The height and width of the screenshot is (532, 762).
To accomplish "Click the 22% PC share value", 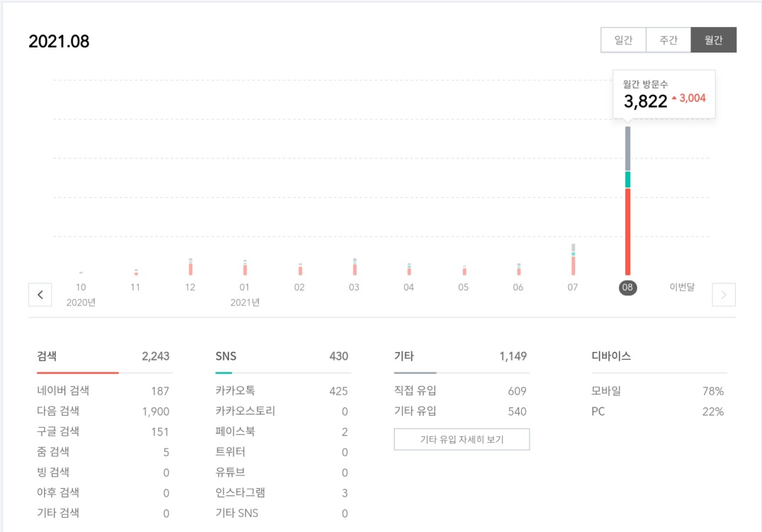I will pyautogui.click(x=713, y=412).
